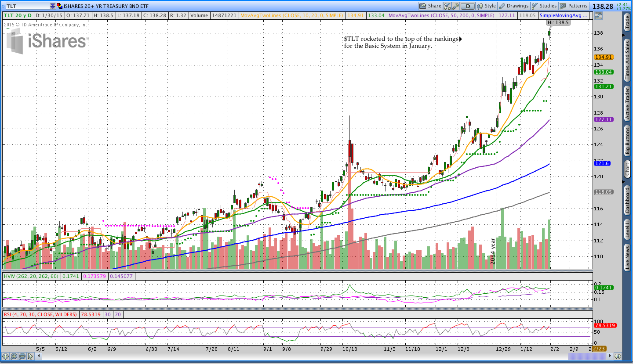The width and height of the screenshot is (633, 364).
Task: Click the magenta 0.173579 HVIV value
Action: 95,276
